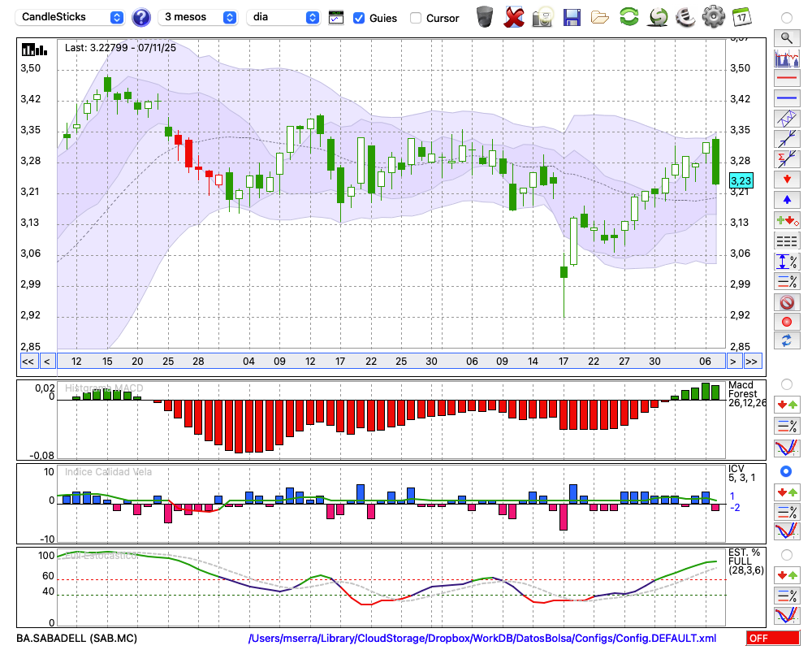Open the CandleSticks chart type dropdown
Viewport: 812px width, 650px height.
click(71, 17)
